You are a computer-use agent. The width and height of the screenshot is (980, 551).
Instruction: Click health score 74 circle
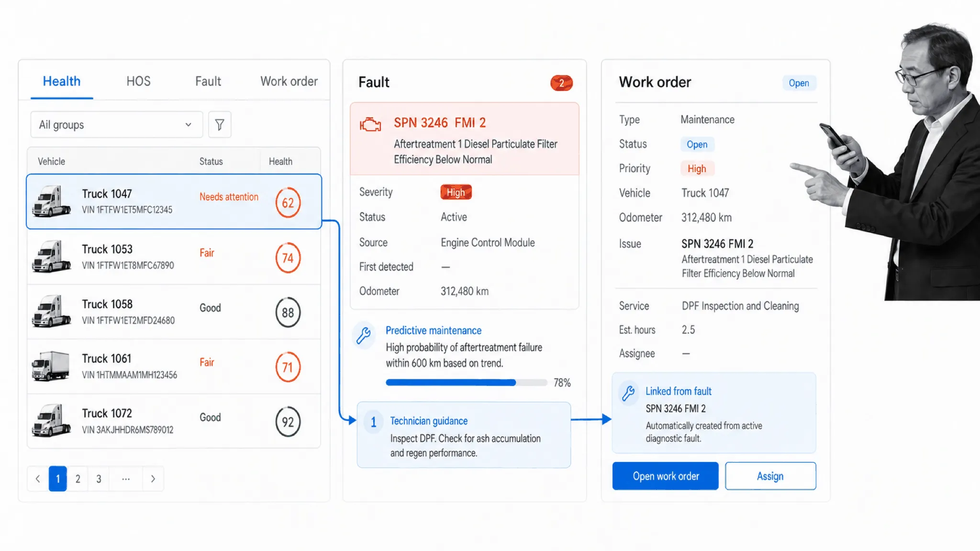pos(288,258)
